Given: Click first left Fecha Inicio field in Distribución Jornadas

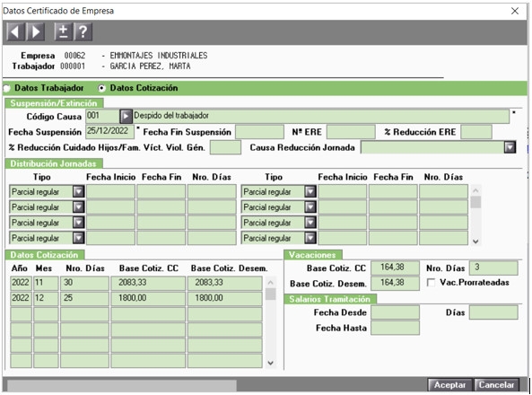Looking at the screenshot, I should [110, 191].
